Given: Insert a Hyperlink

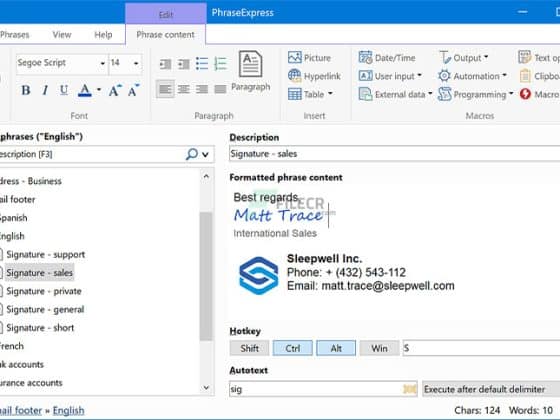Looking at the screenshot, I should [314, 76].
